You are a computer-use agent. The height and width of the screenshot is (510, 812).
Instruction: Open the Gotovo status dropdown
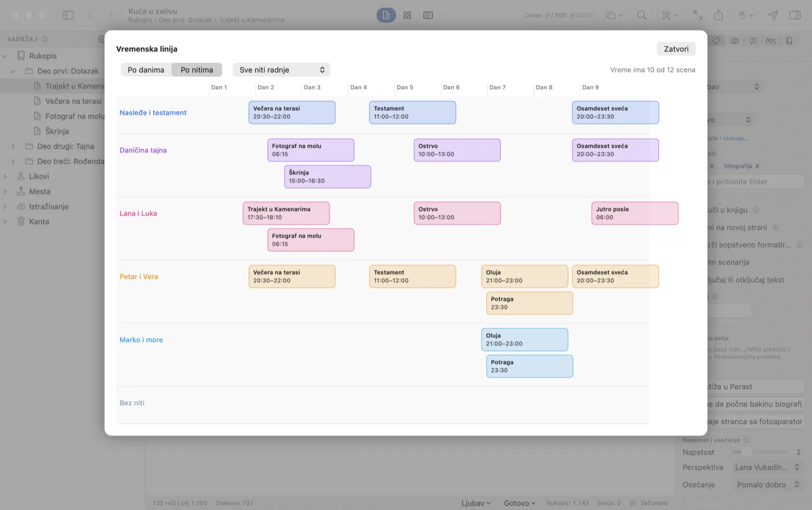(519, 503)
